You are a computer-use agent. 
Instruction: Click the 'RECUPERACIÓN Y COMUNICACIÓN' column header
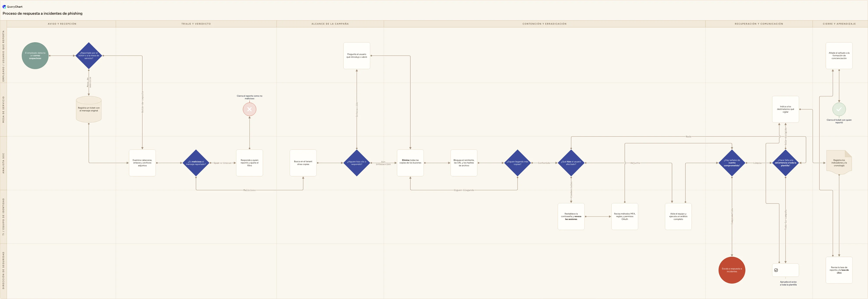click(x=759, y=24)
